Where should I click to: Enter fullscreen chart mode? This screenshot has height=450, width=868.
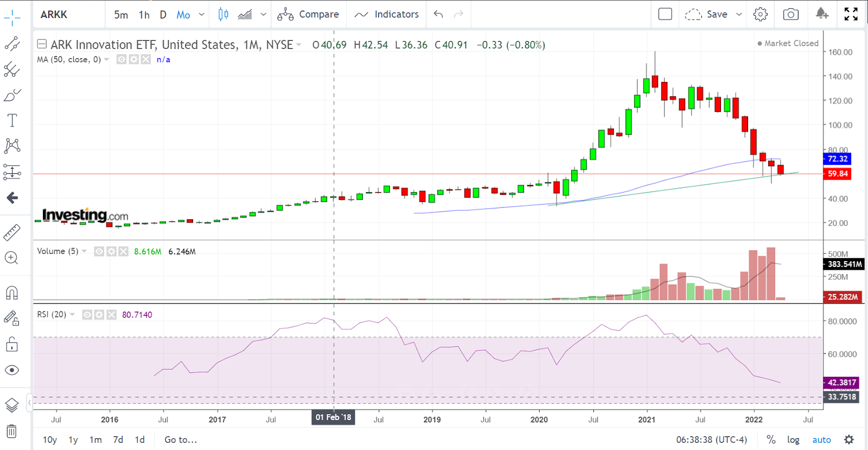(851, 15)
